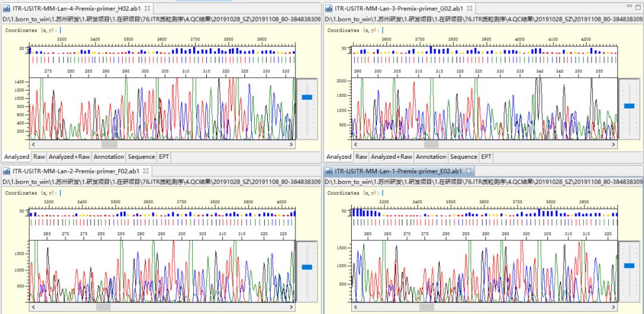Screen dimensions: 644x314
Task: Show the Sequence tab in the H02 panel
Action: [141, 157]
